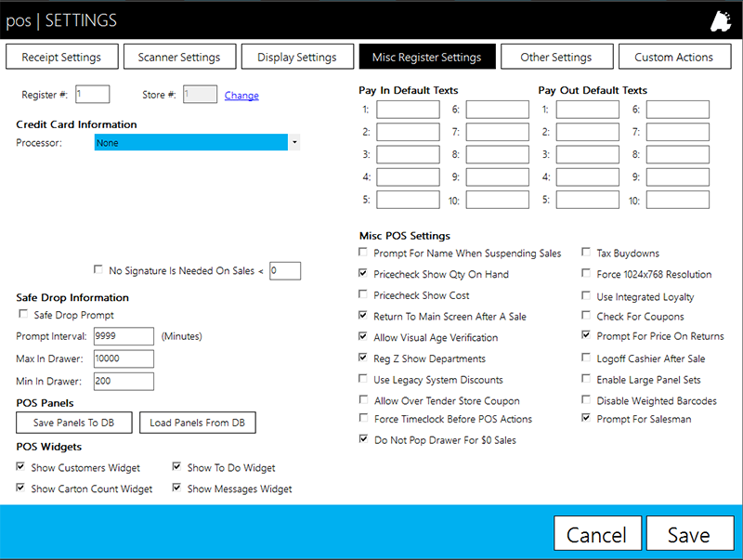The image size is (743, 560).
Task: Select Pay In Default Text field 10
Action: pyautogui.click(x=498, y=200)
